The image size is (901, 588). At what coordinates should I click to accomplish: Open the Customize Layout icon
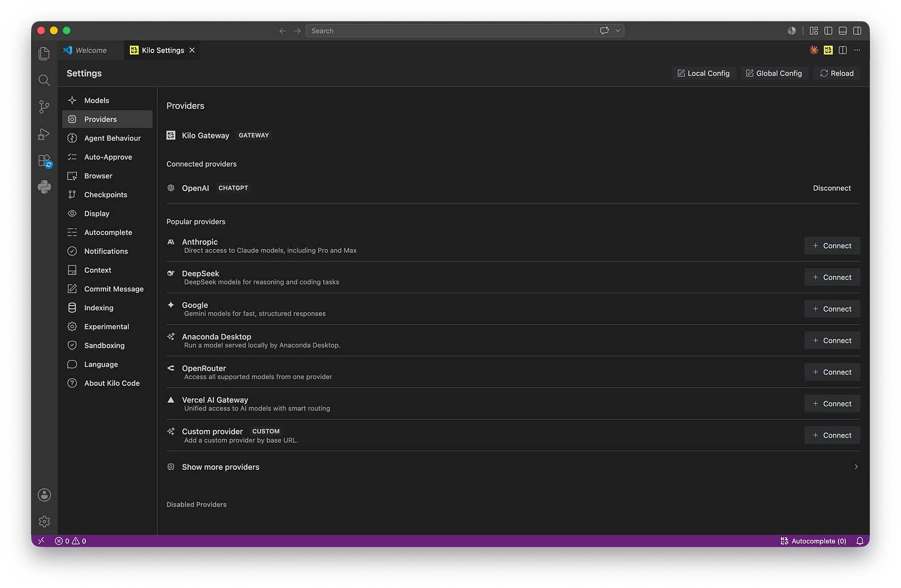coord(814,31)
